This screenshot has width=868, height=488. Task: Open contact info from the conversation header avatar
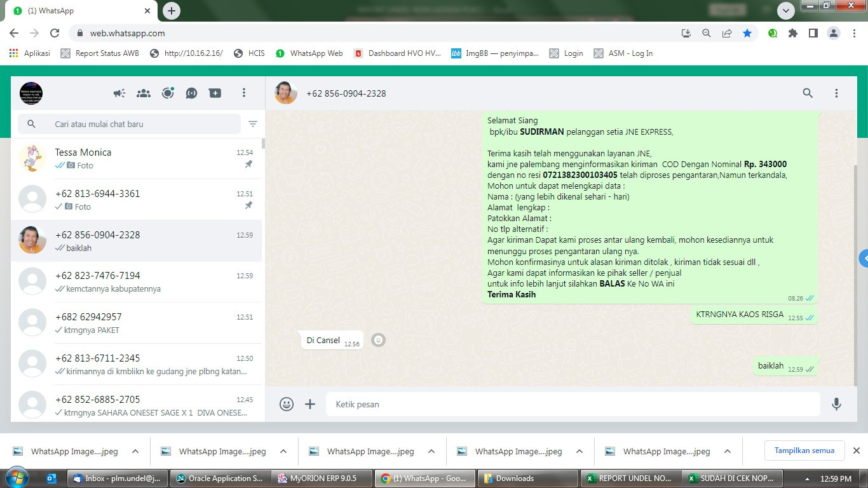(286, 93)
